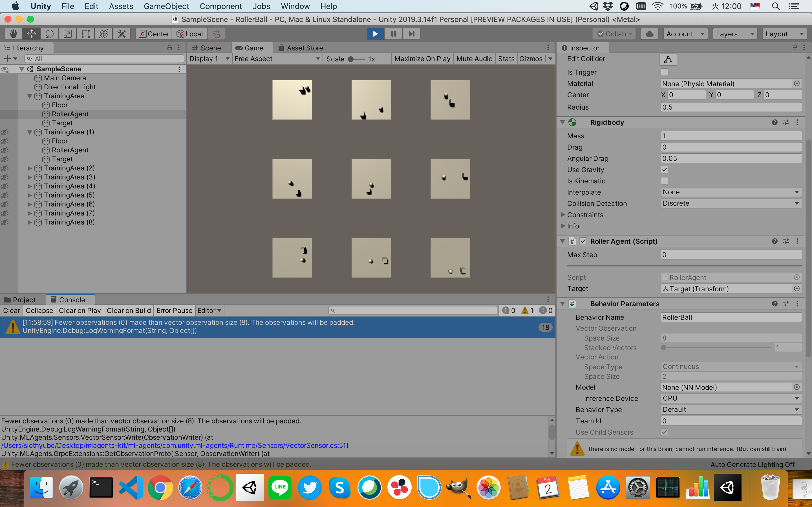Viewport: 812px width, 507px height.
Task: Adjust the game view Scale slider
Action: pos(351,59)
